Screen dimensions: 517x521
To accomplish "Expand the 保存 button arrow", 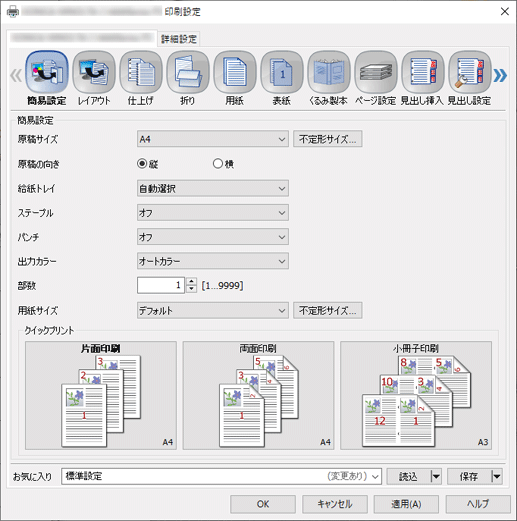I will [496, 476].
